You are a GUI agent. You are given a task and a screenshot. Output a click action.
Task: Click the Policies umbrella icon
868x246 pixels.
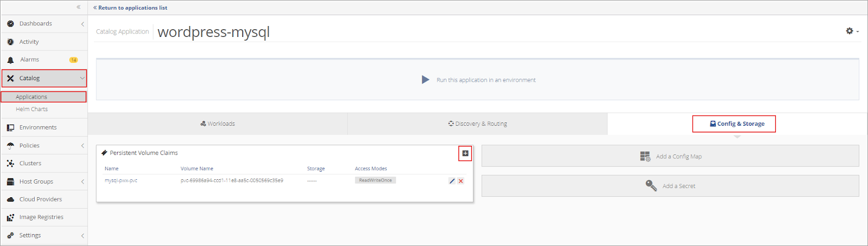tap(10, 146)
